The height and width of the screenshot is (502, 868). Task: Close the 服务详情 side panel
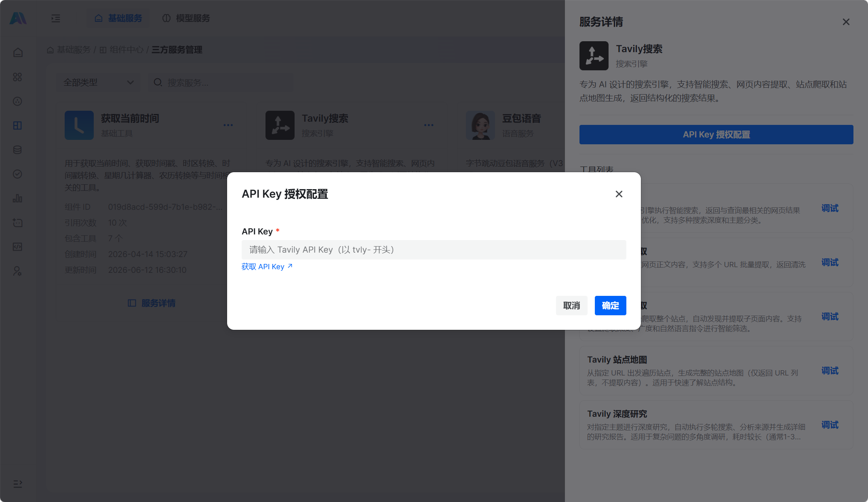846,22
